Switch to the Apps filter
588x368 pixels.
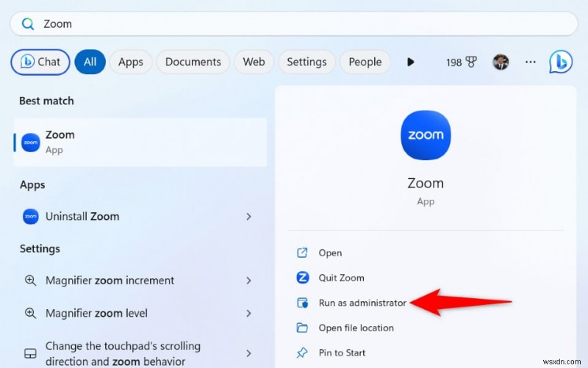131,62
